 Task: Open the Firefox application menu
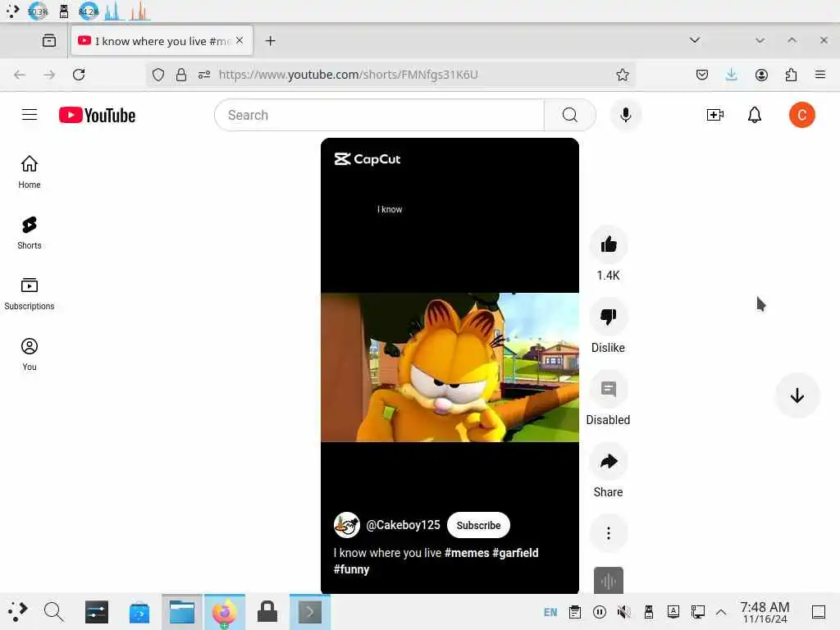point(819,75)
